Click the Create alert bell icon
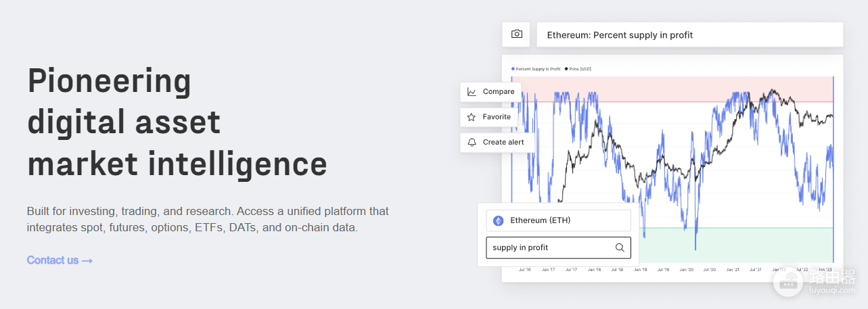Screen dimensions: 868x309 pyautogui.click(x=472, y=142)
